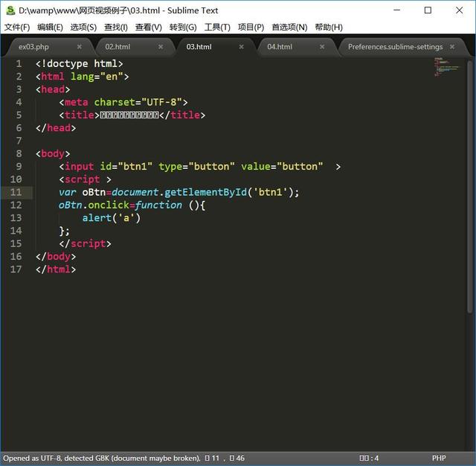This screenshot has width=476, height=466.
Task: Close the ex03.php tab
Action: (x=80, y=47)
